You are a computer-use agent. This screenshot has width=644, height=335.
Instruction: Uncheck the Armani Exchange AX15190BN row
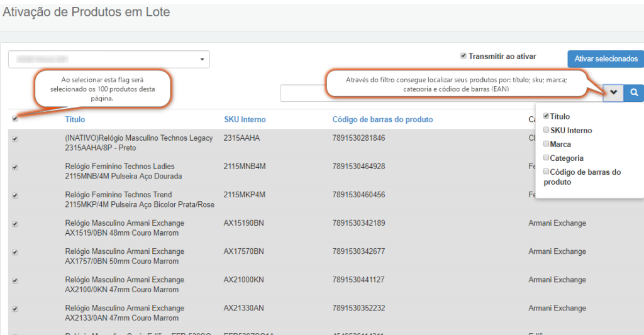point(15,224)
